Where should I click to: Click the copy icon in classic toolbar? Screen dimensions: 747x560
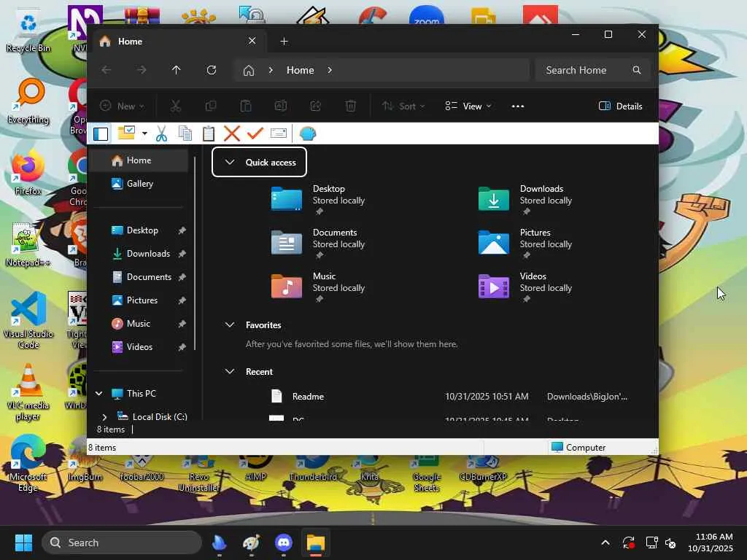tap(185, 134)
